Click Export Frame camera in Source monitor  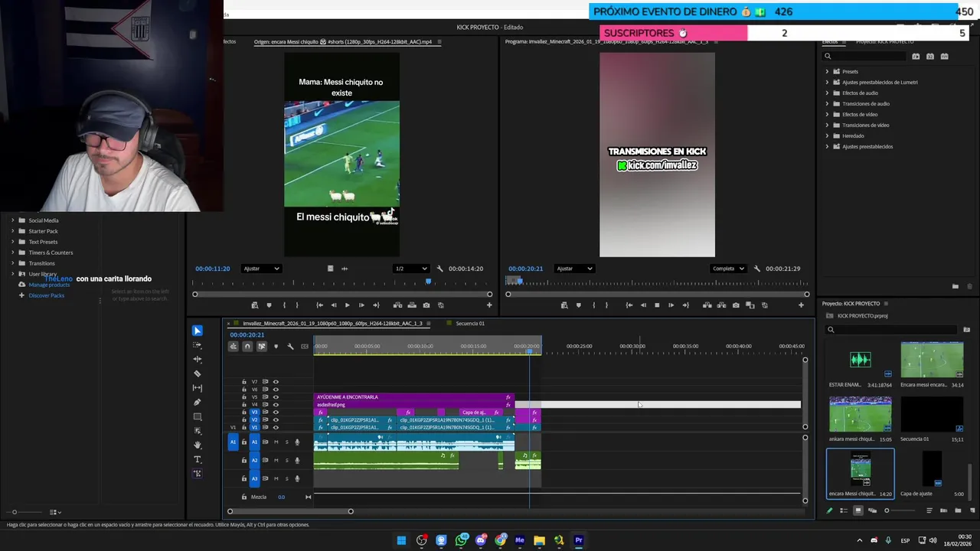coord(426,305)
